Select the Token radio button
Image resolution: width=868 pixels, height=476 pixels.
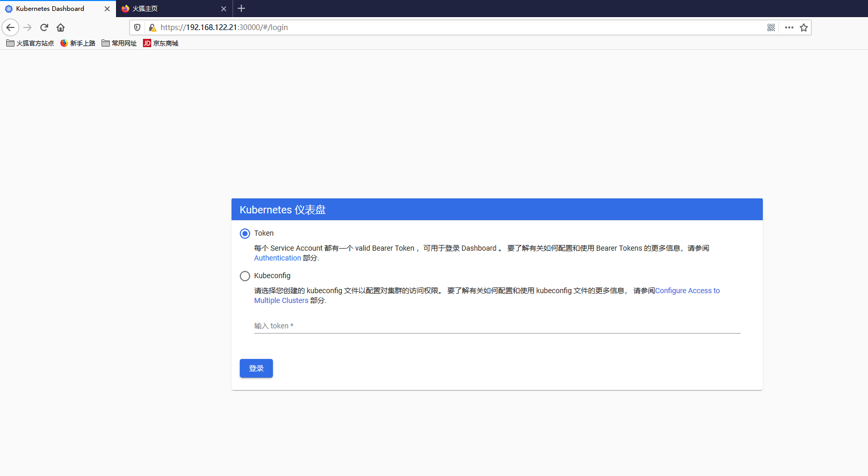pyautogui.click(x=245, y=234)
